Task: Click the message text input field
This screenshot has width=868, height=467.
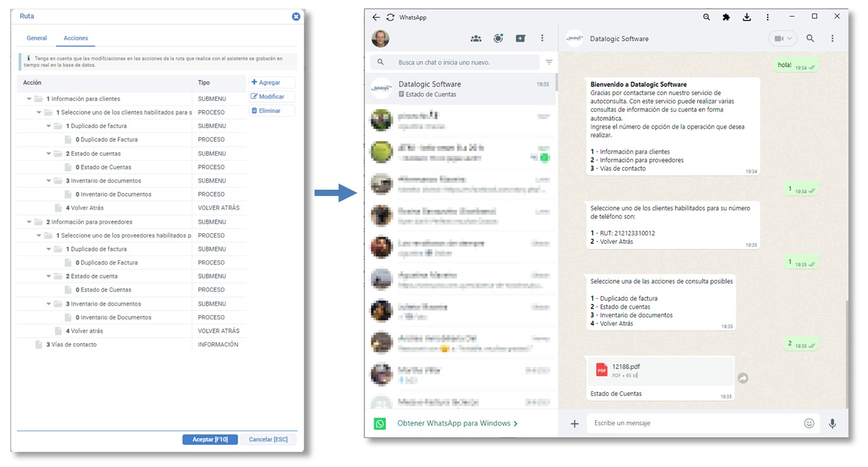Action: point(693,424)
